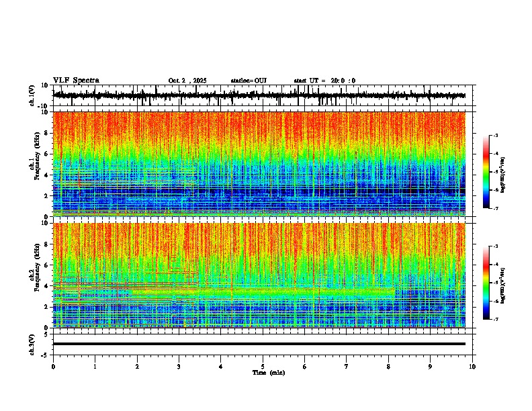Click the "8" kHz tick on ch.1 frequency axis
The width and height of the screenshot is (532, 411).
46,133
